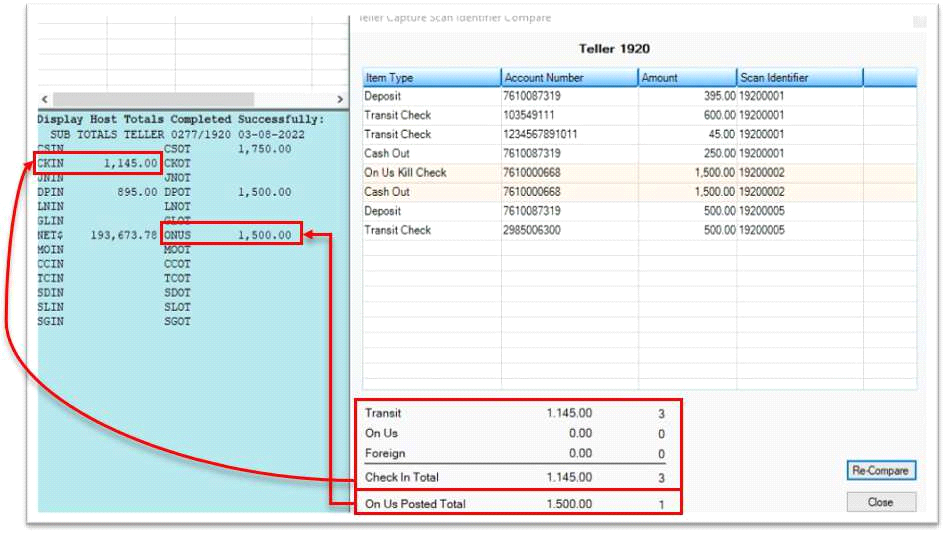Click the CCOT host totals label
The height and width of the screenshot is (536, 944).
coord(177,264)
